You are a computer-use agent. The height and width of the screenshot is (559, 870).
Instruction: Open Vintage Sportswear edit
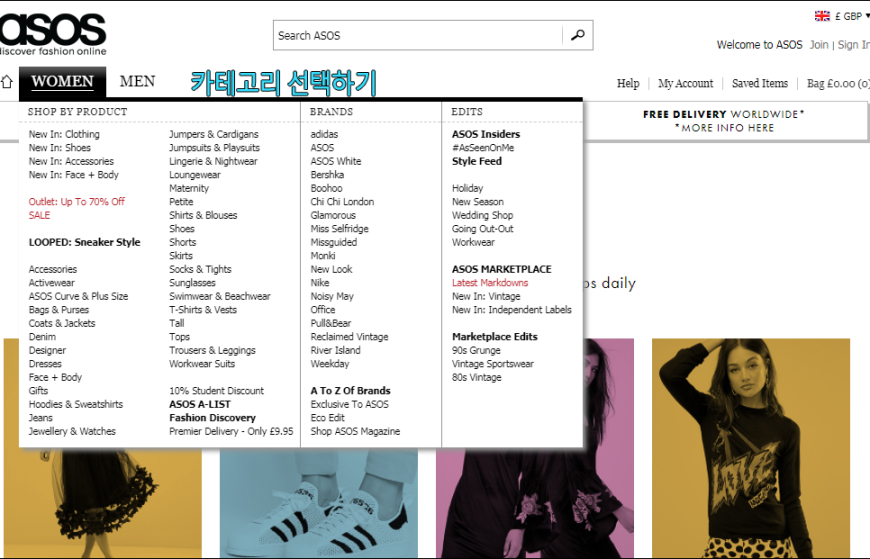point(493,364)
